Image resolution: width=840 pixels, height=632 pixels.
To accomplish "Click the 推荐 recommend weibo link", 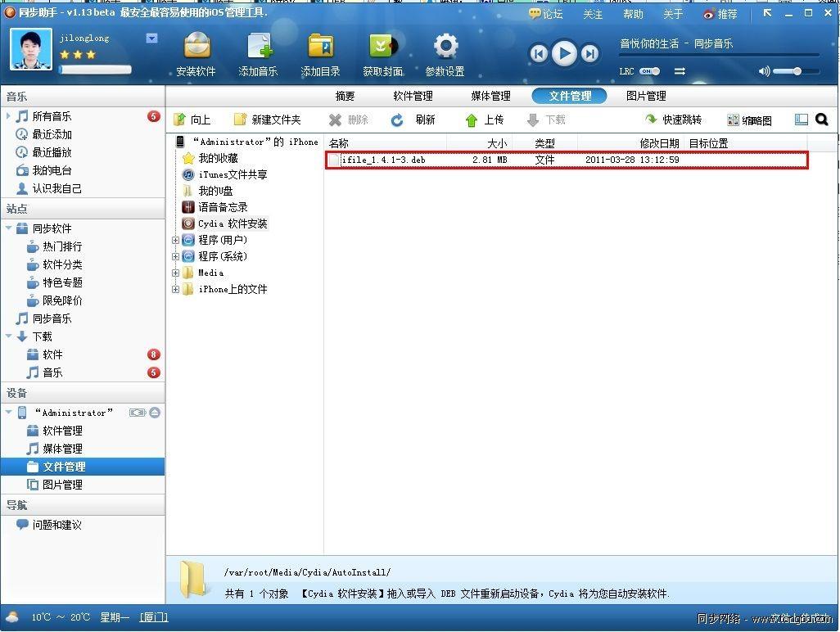I will tap(720, 14).
